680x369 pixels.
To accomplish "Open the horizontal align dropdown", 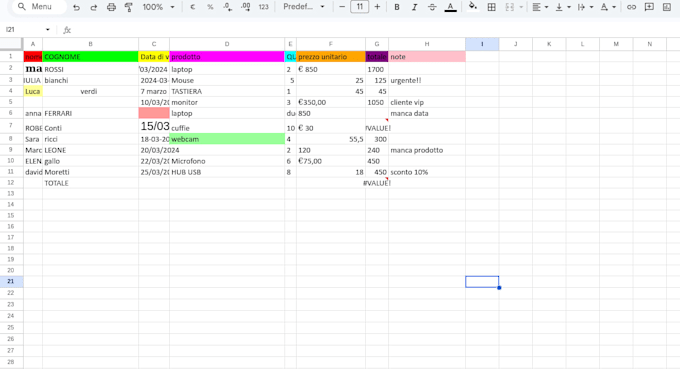I will (540, 7).
